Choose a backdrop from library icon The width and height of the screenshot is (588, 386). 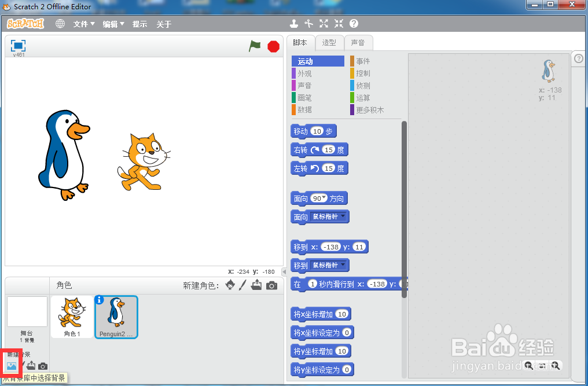tap(12, 365)
